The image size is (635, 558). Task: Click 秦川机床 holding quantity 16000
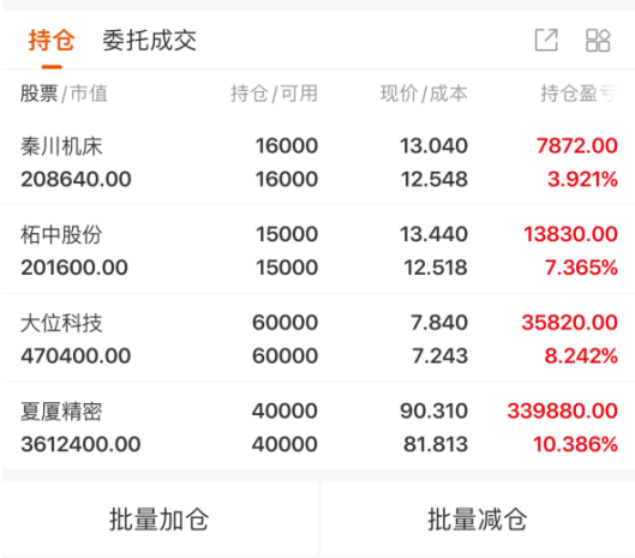click(x=287, y=145)
